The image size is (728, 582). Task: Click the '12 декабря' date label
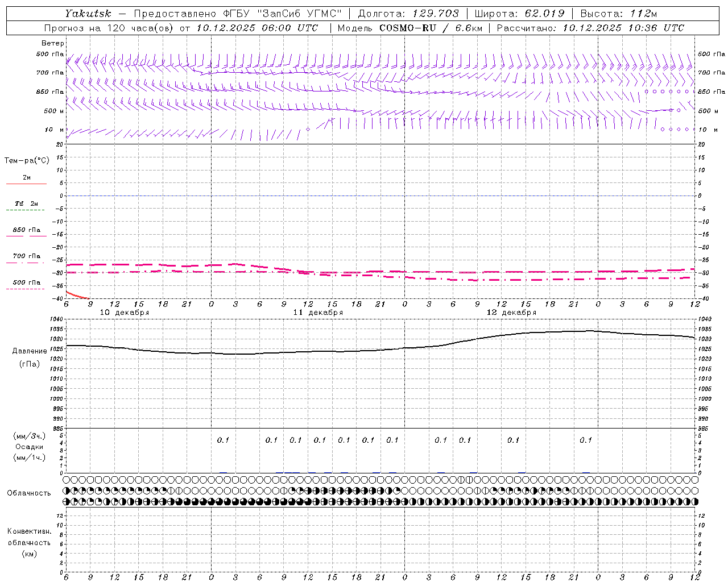pyautogui.click(x=511, y=313)
